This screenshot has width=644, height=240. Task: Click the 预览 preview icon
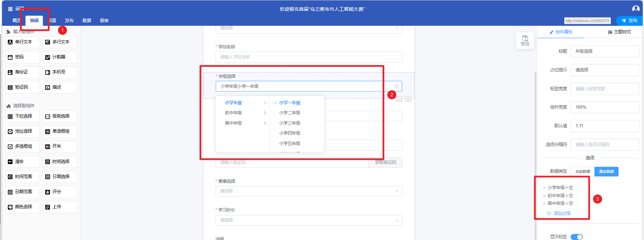[525, 41]
